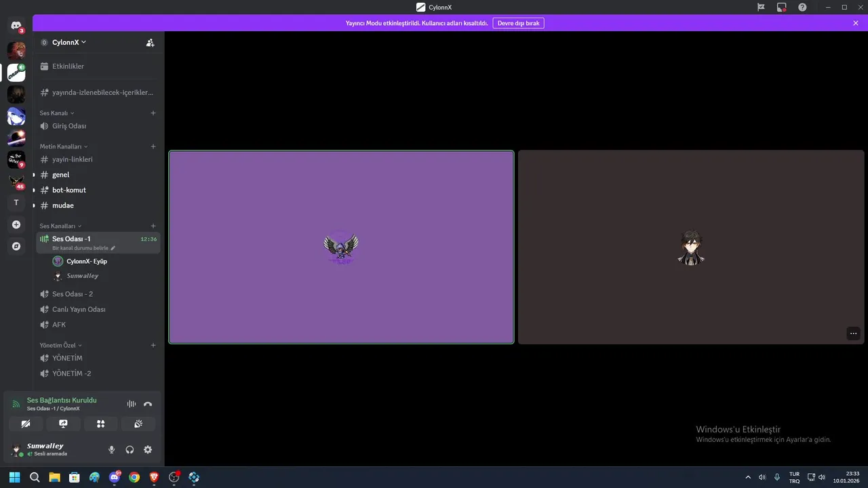Turn on camera
Viewport: 868px width, 488px height.
(26, 424)
